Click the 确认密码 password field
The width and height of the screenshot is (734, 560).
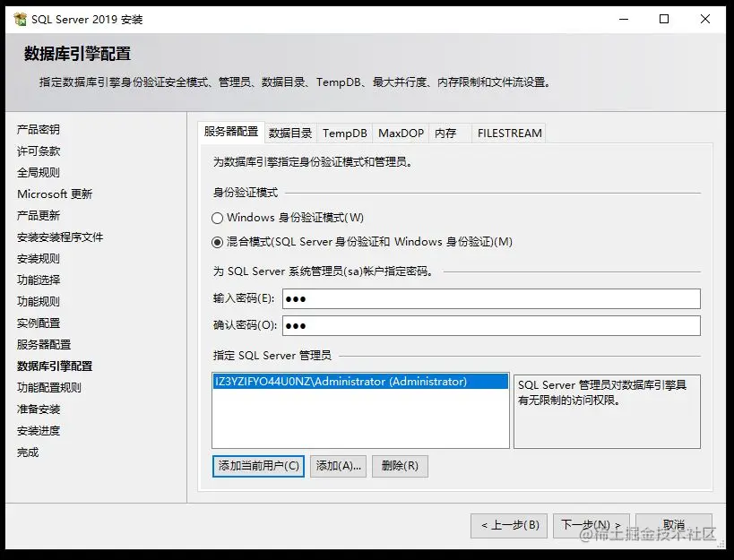pyautogui.click(x=491, y=325)
